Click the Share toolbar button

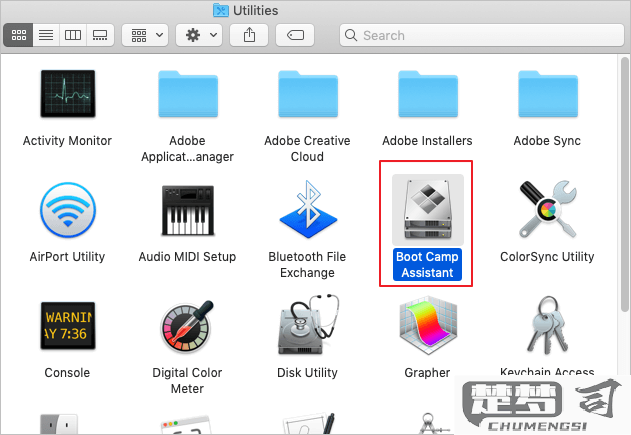pos(249,35)
